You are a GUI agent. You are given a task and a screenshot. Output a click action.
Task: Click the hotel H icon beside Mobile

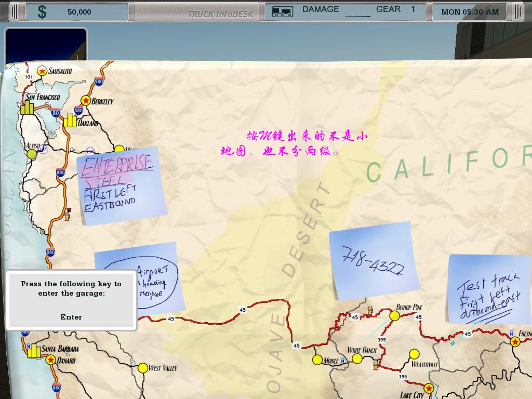click(343, 361)
